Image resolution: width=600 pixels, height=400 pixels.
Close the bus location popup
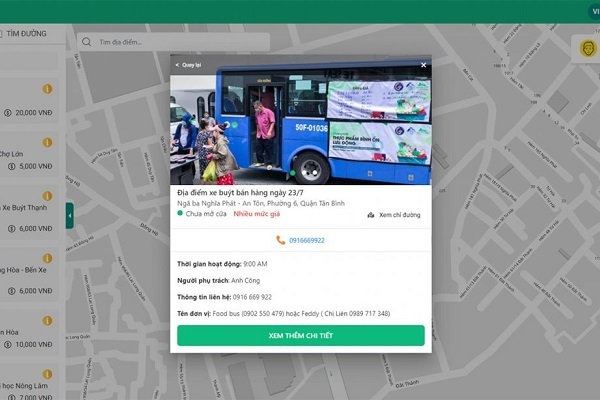pyautogui.click(x=423, y=65)
